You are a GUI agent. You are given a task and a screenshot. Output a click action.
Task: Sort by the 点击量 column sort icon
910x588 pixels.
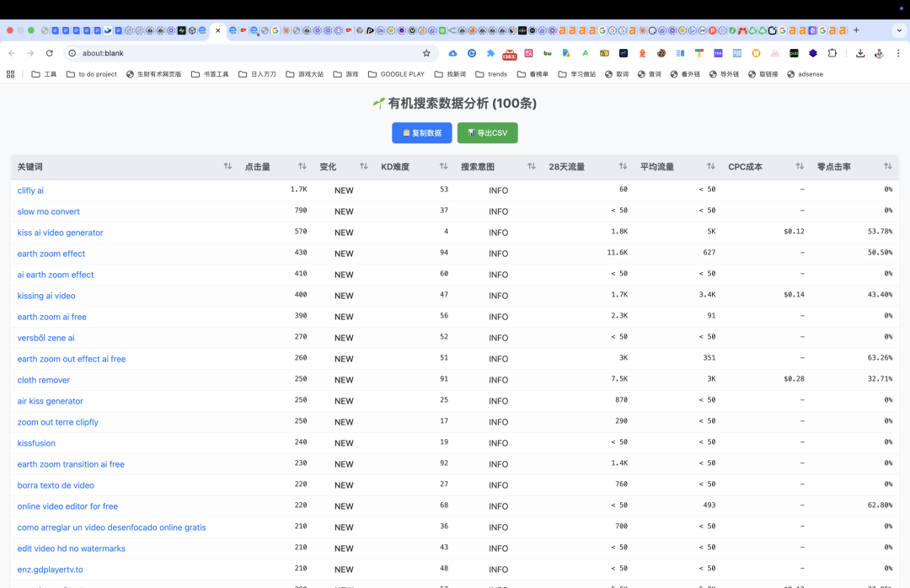click(302, 167)
